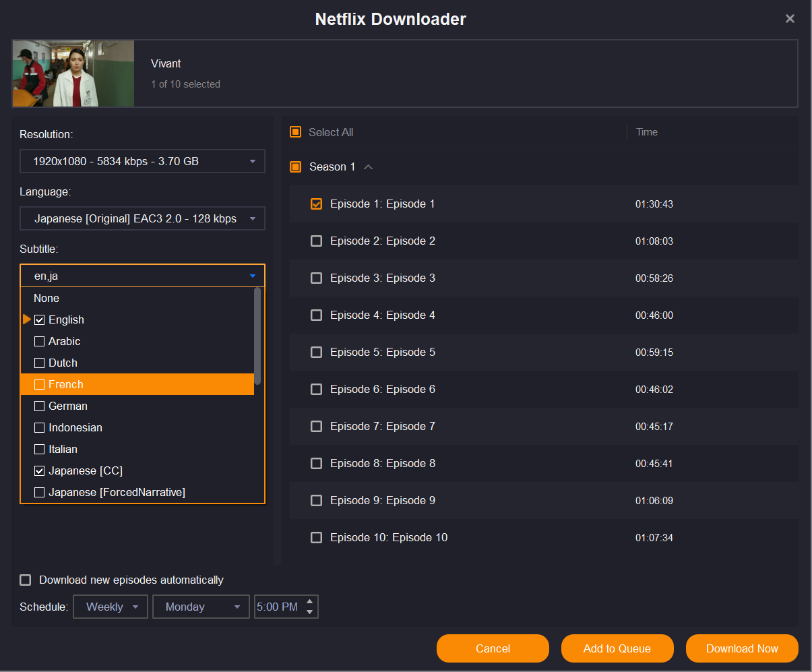
Task: Check Japanese [ForcedNarrative] subtitle option
Action: click(x=39, y=492)
